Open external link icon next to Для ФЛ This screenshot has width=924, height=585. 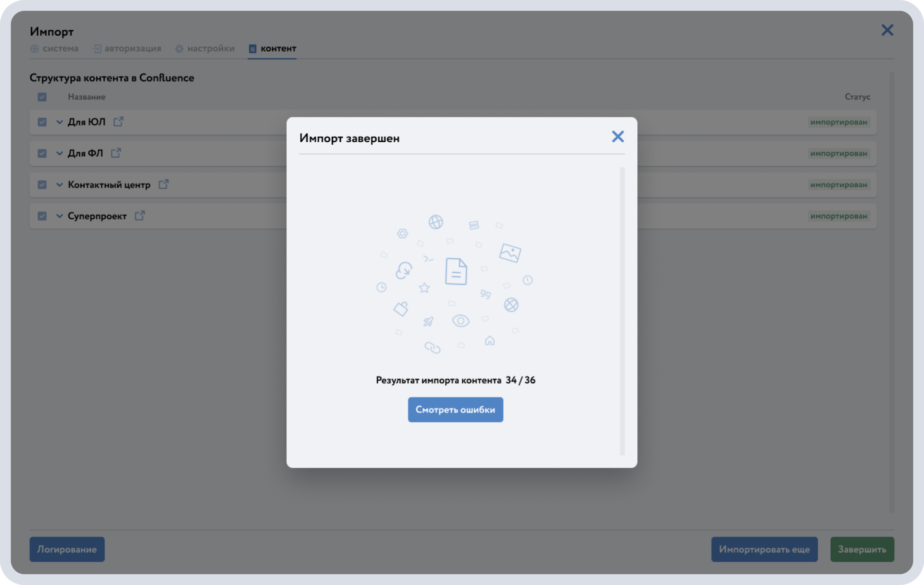pyautogui.click(x=116, y=153)
